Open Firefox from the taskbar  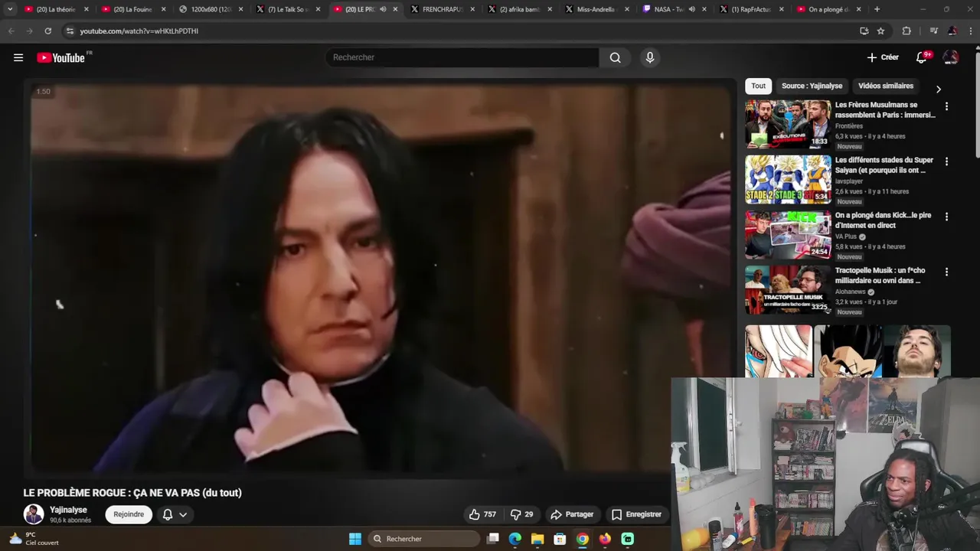tap(605, 539)
